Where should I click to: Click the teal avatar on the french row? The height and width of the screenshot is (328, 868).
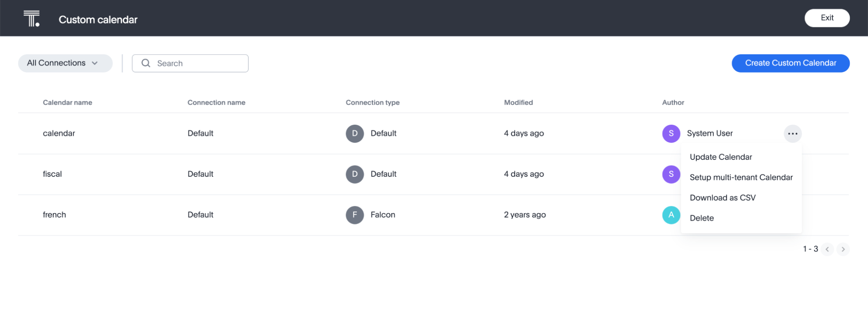[x=671, y=215]
